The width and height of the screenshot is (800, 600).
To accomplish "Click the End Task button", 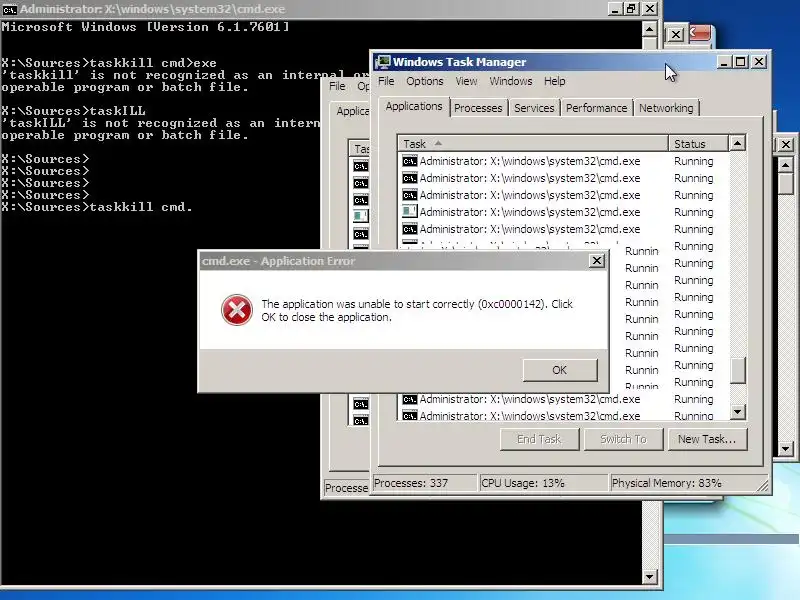I will pyautogui.click(x=539, y=439).
